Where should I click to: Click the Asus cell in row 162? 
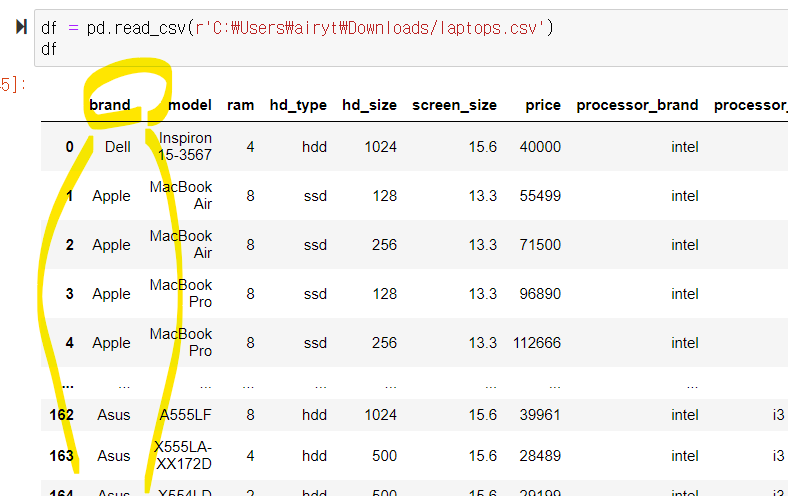114,415
